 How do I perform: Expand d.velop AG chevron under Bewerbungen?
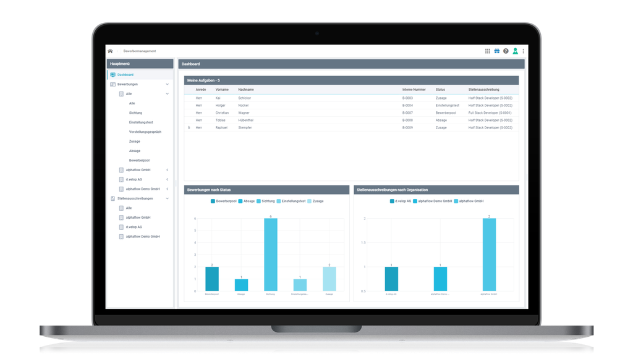[167, 180]
